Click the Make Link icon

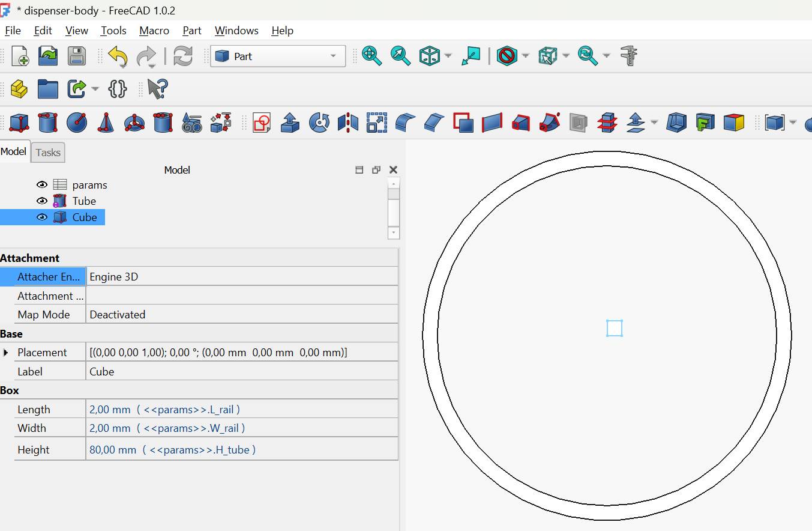77,90
